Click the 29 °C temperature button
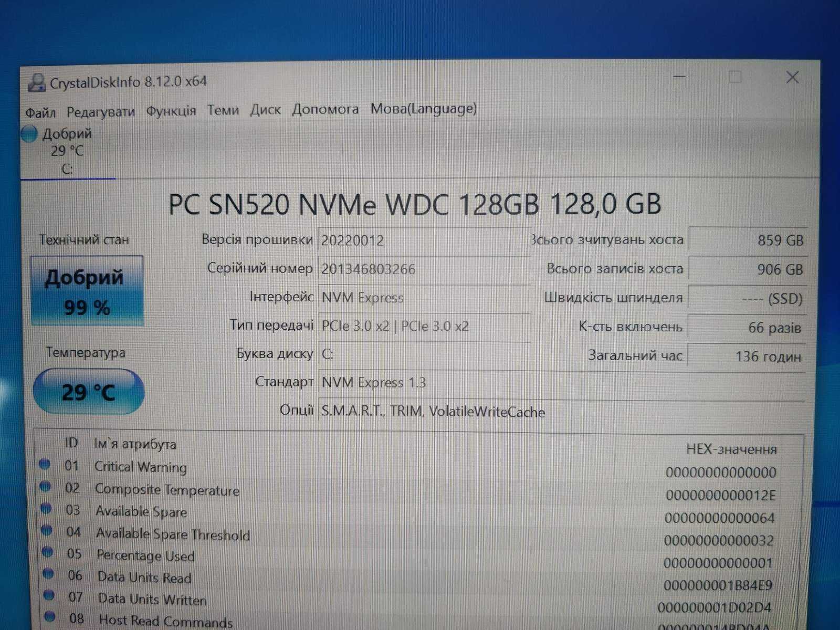Image resolution: width=840 pixels, height=630 pixels. pos(88,392)
